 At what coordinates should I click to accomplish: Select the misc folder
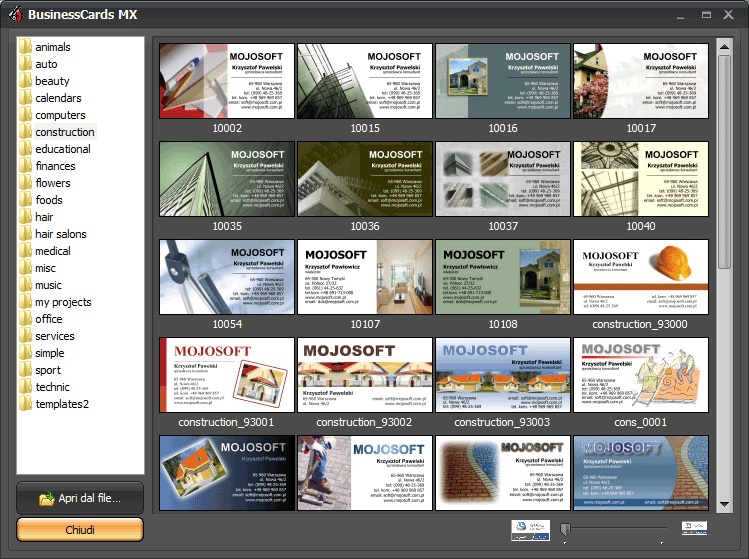click(45, 268)
